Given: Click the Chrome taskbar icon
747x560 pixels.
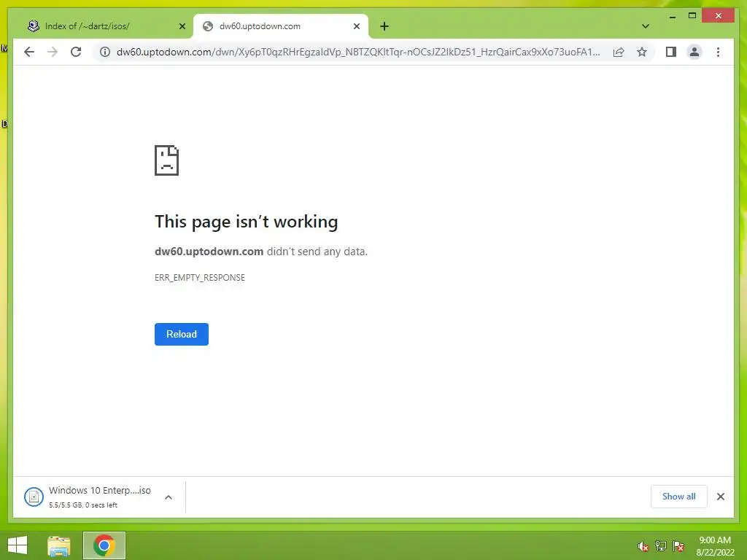Looking at the screenshot, I should coord(104,545).
